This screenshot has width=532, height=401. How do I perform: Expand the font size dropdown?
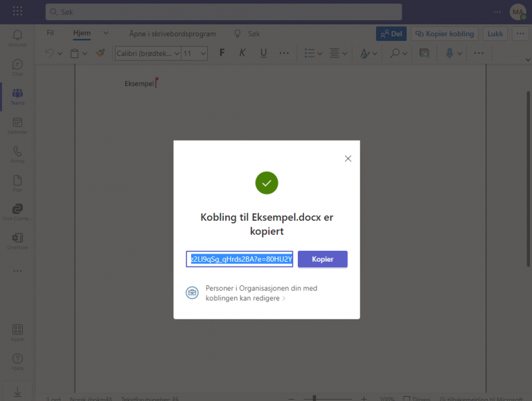point(203,53)
